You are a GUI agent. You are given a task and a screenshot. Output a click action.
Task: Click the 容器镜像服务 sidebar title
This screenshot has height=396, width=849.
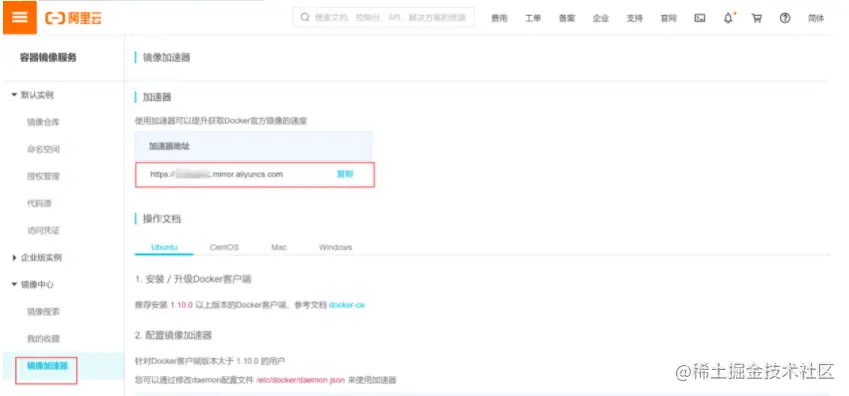tap(48, 58)
